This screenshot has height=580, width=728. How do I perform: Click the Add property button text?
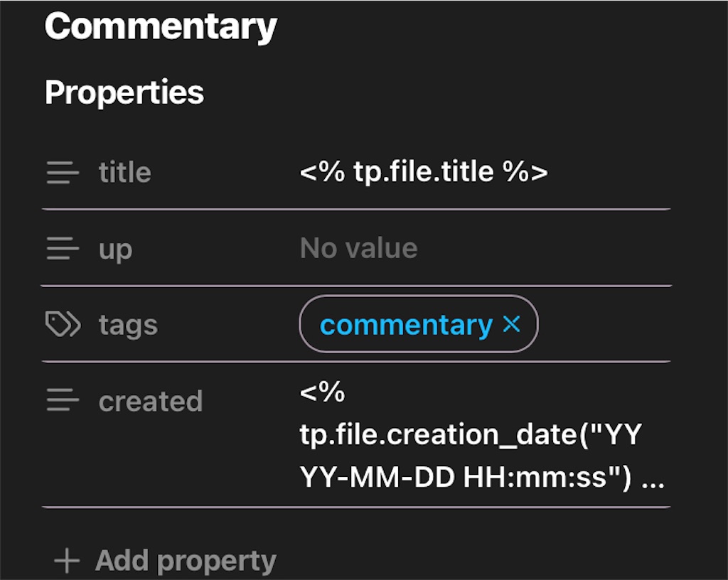pyautogui.click(x=186, y=561)
